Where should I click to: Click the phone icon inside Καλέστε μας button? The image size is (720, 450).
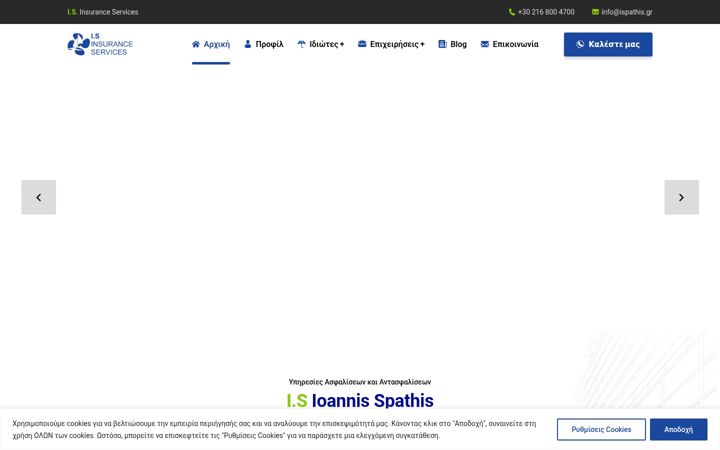pyautogui.click(x=580, y=44)
